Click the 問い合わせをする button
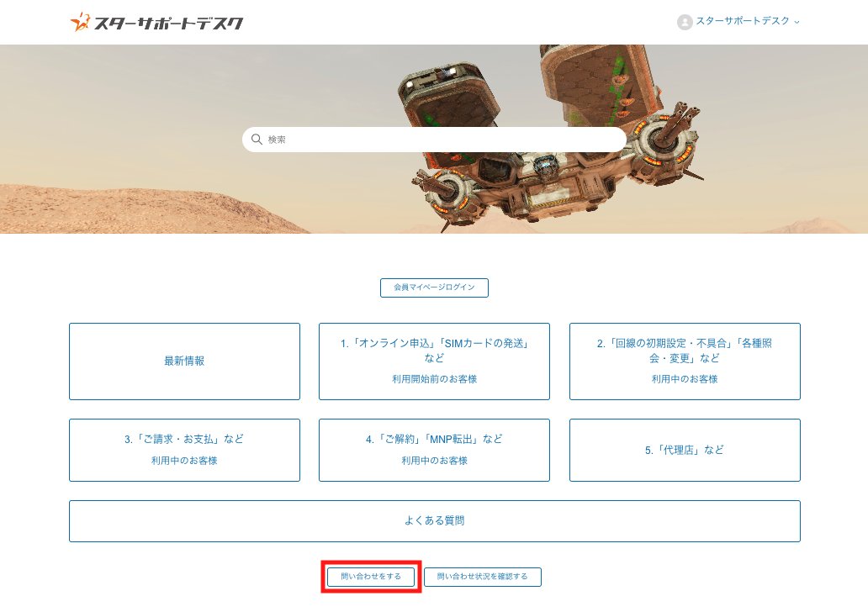Image resolution: width=868 pixels, height=612 pixels. [x=371, y=577]
